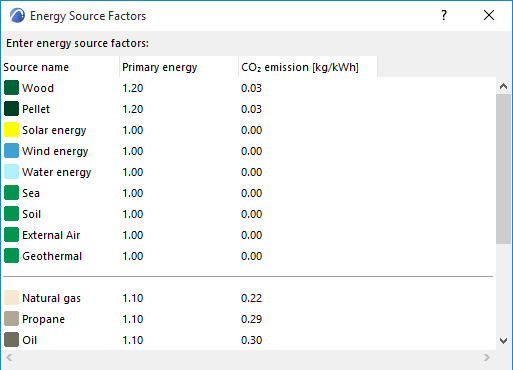This screenshot has width=513, height=370.
Task: Click the Geothermal color swatch
Action: [11, 256]
